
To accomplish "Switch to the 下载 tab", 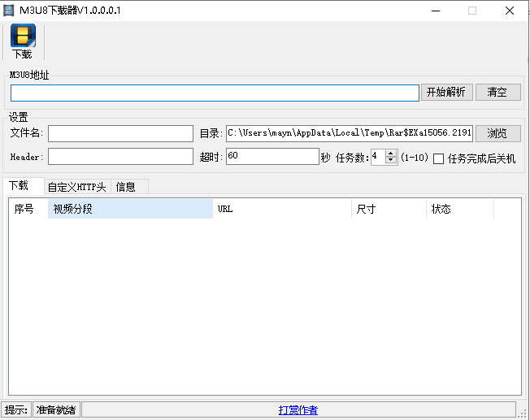I will [x=23, y=185].
